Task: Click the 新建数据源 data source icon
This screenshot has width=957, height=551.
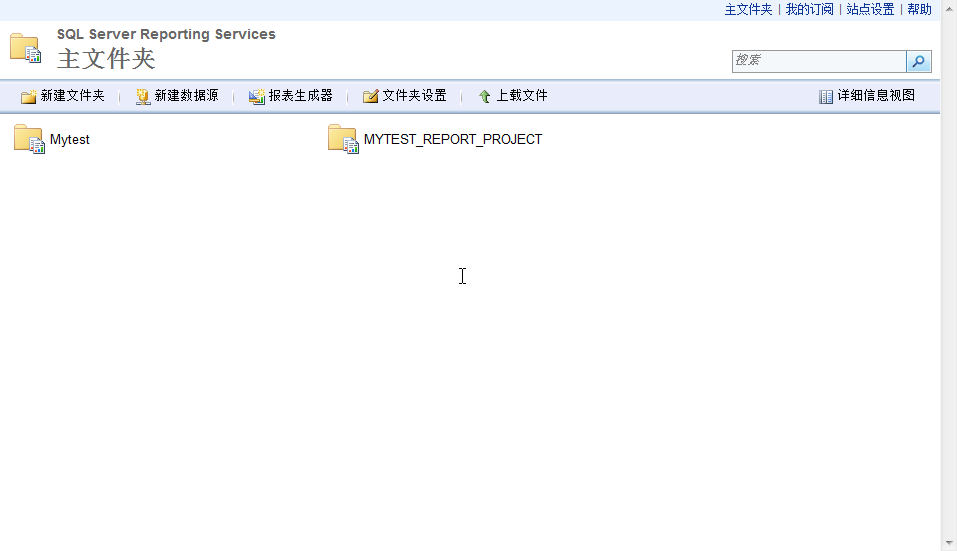Action: (x=143, y=96)
